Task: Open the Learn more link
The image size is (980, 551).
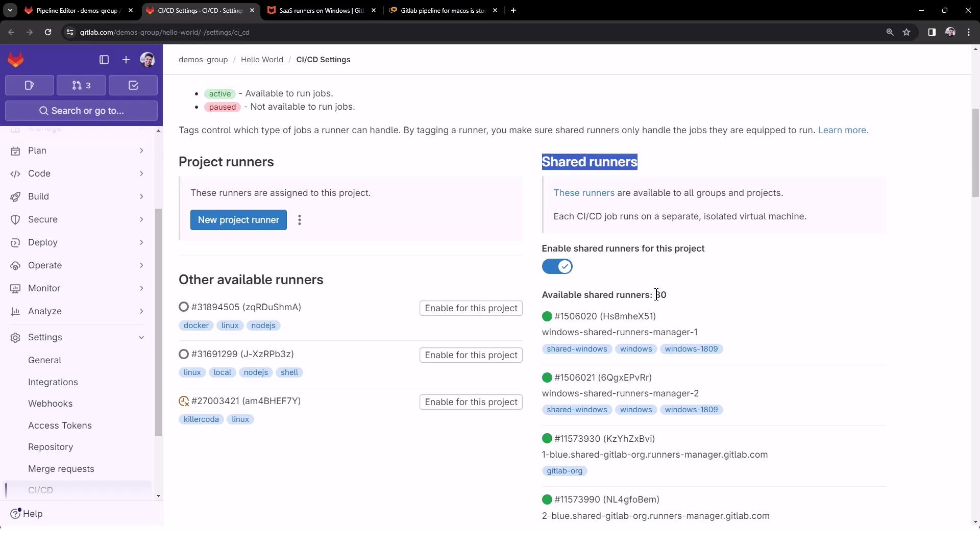Action: (843, 130)
